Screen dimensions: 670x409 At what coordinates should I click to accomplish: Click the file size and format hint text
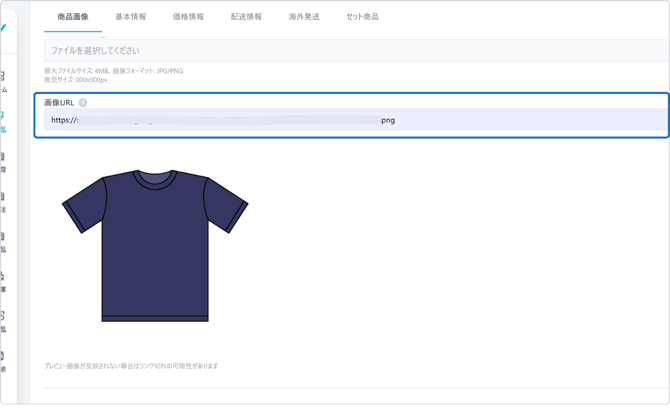tap(113, 71)
